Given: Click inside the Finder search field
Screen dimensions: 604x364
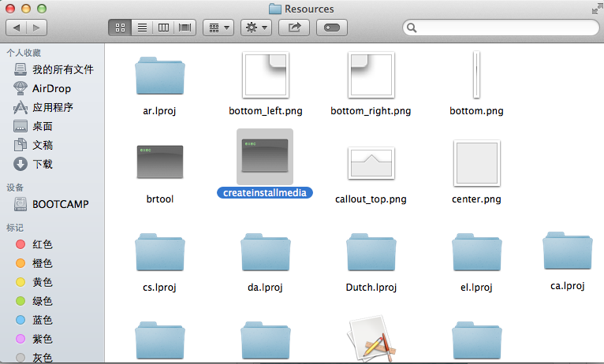Looking at the screenshot, I should click(x=501, y=28).
